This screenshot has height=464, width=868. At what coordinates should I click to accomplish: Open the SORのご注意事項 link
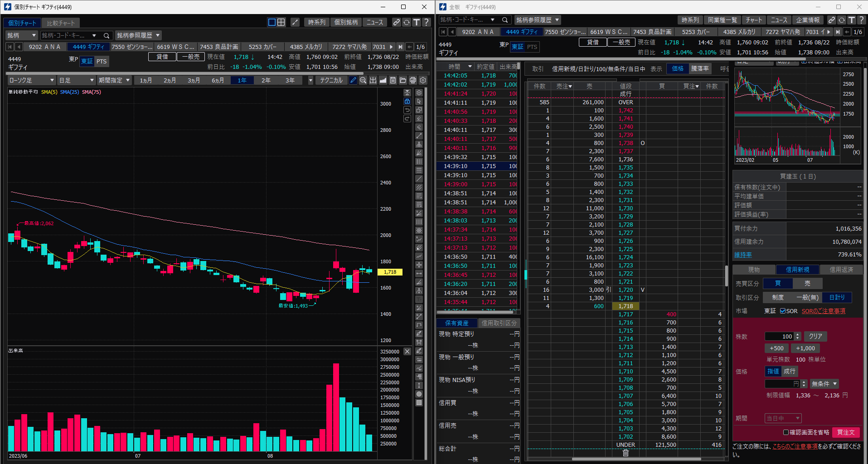pos(823,311)
